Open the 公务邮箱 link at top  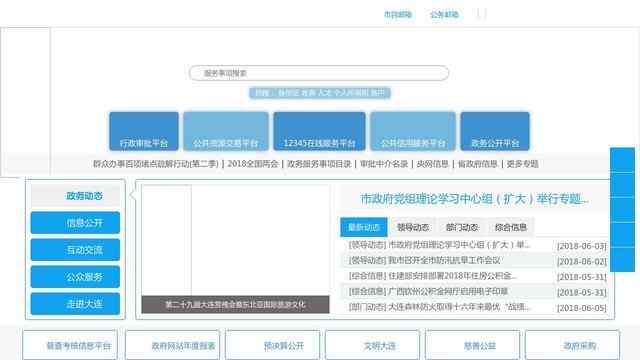click(x=444, y=15)
